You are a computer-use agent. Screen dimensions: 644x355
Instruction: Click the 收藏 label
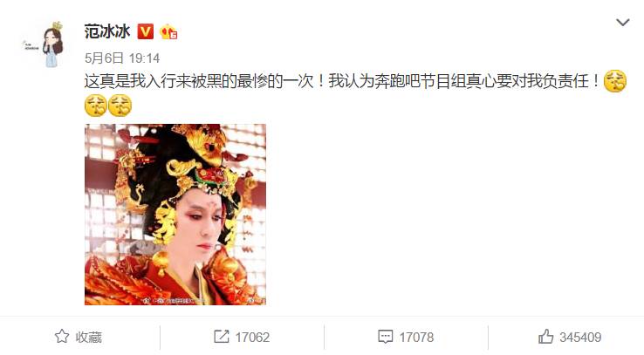(89, 338)
